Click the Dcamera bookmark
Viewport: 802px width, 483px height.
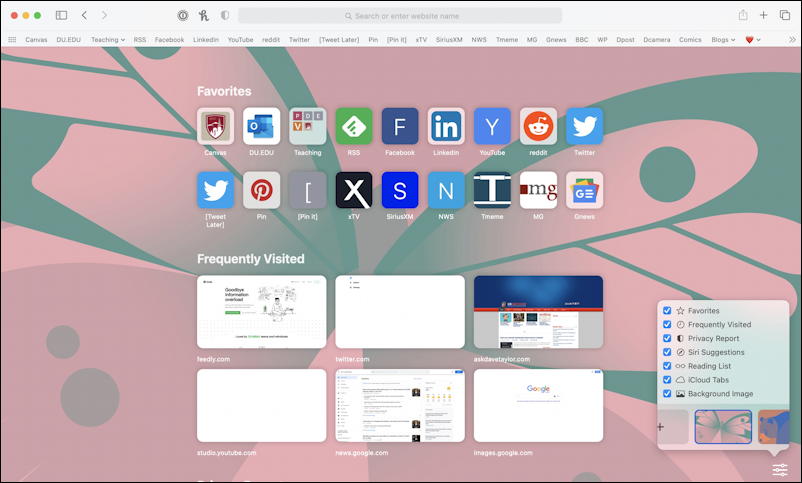tap(657, 39)
